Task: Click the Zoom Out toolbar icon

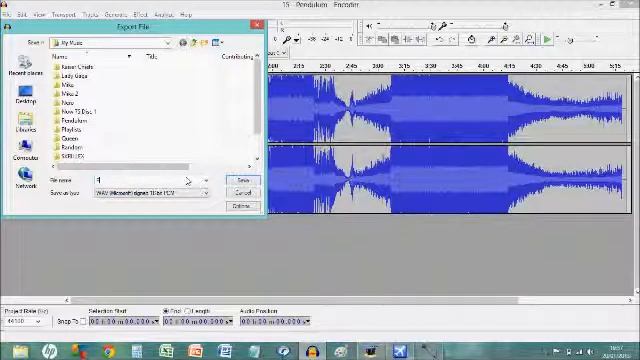Action: tap(504, 39)
